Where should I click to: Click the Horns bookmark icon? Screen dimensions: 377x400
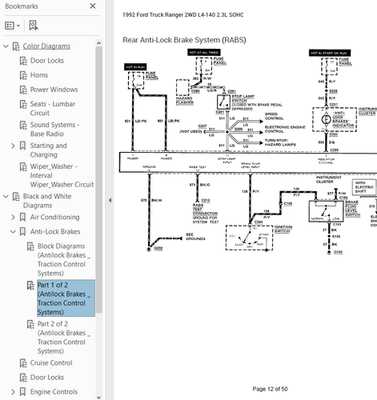(x=23, y=75)
